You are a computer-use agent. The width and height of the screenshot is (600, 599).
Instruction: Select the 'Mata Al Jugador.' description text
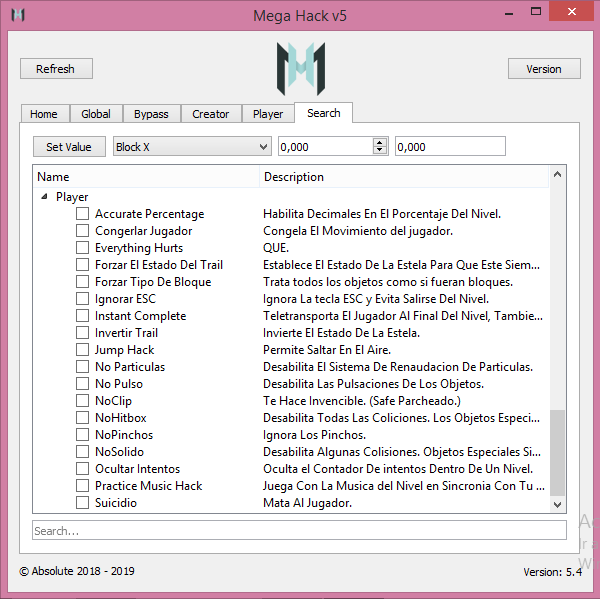pyautogui.click(x=307, y=503)
